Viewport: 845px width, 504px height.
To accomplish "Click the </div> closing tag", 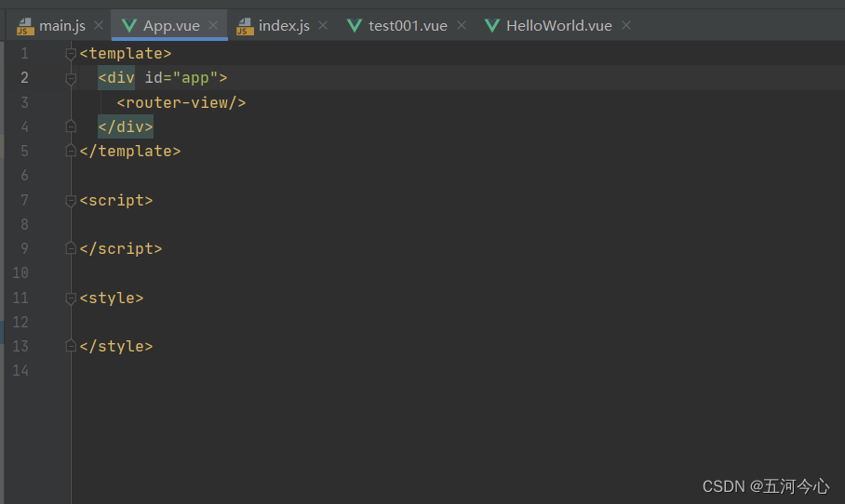I will pos(126,126).
